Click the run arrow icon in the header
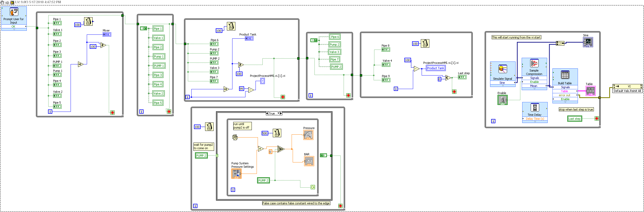The width and height of the screenshot is (644, 212). [x=7, y=2]
